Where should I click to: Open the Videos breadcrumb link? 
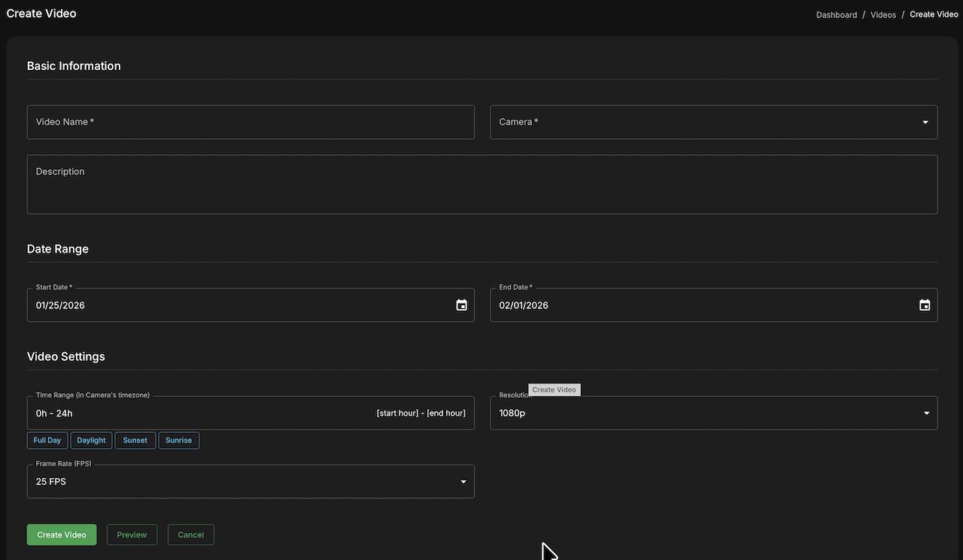(882, 14)
